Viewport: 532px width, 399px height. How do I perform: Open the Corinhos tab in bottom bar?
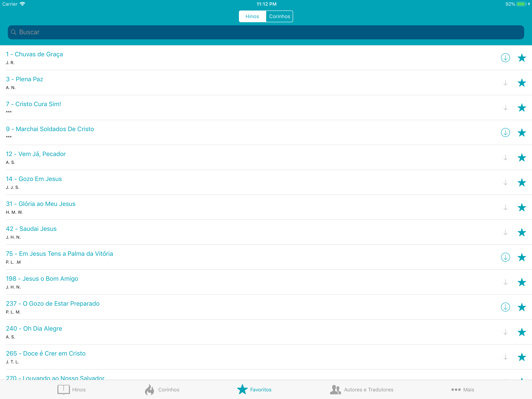(x=162, y=389)
